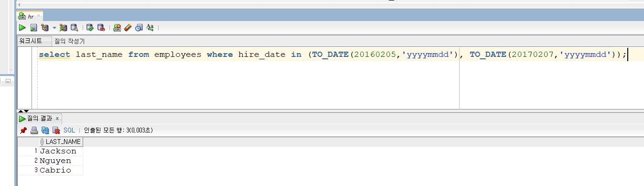Click the horizontal scrollbar above the hr tab
Viewport: 644px width, 186px height.
[330, 4]
